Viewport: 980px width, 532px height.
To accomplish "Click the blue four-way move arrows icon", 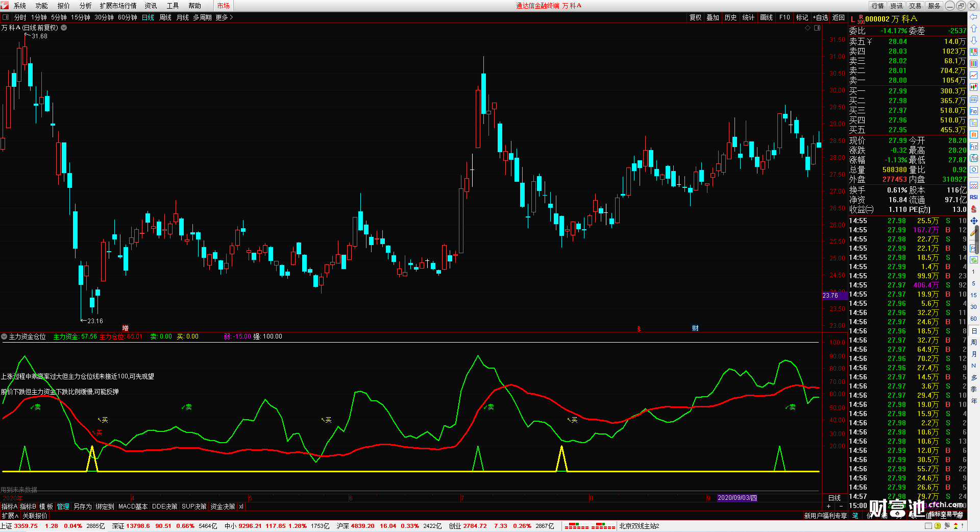I will (974, 221).
